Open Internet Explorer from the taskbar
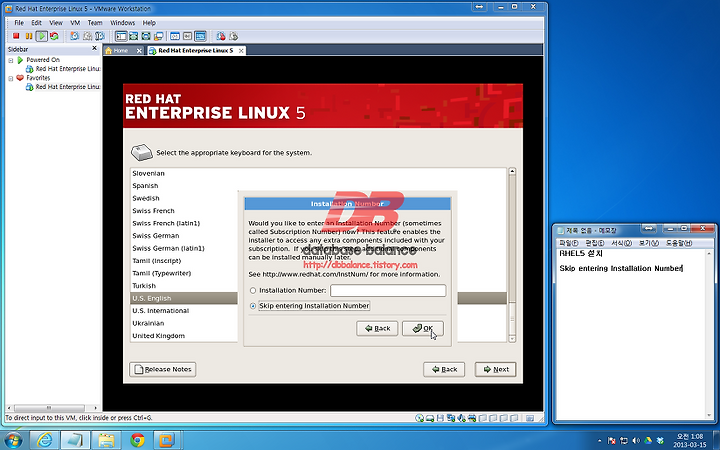The image size is (720, 450). [x=45, y=440]
